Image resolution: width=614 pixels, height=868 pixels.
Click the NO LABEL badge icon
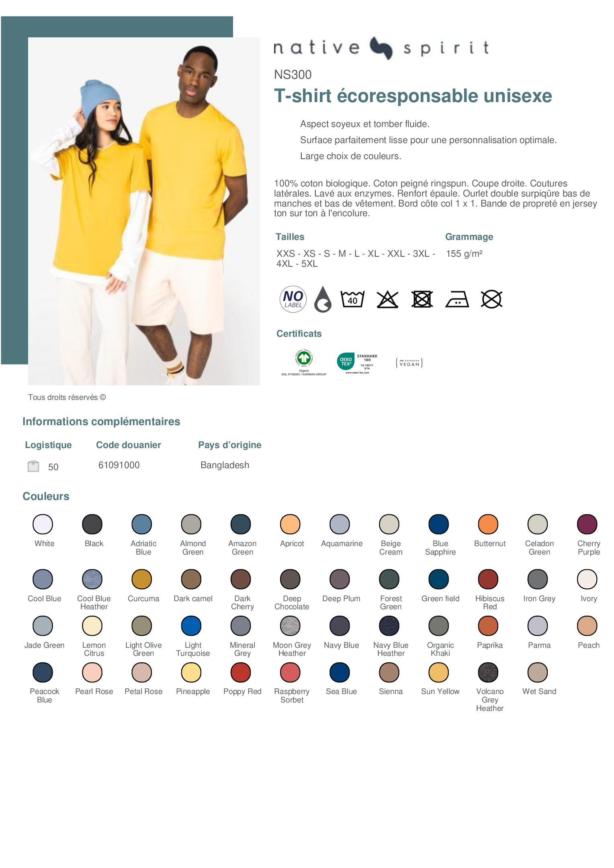click(x=293, y=299)
